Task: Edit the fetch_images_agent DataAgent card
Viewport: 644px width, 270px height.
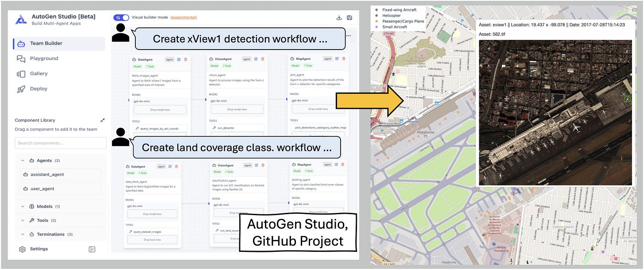Action: 179,59
